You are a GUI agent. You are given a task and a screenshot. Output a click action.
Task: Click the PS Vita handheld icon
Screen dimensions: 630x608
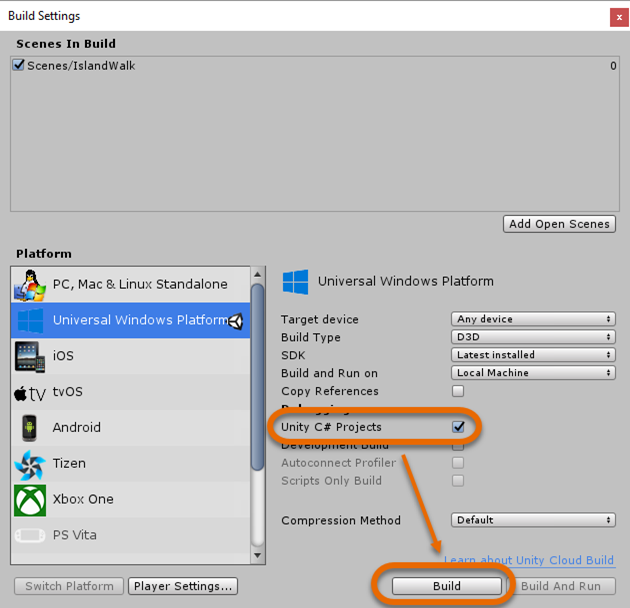click(30, 535)
